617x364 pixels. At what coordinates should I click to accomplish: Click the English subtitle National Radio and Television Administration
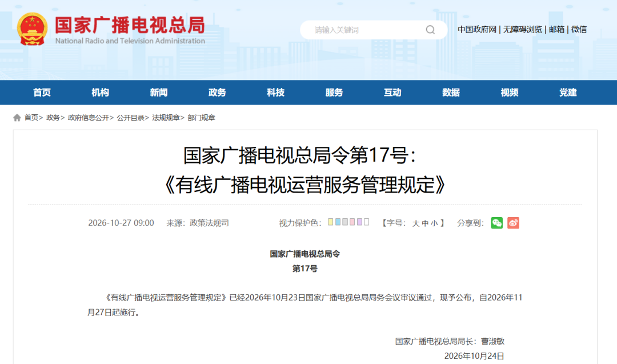[130, 41]
